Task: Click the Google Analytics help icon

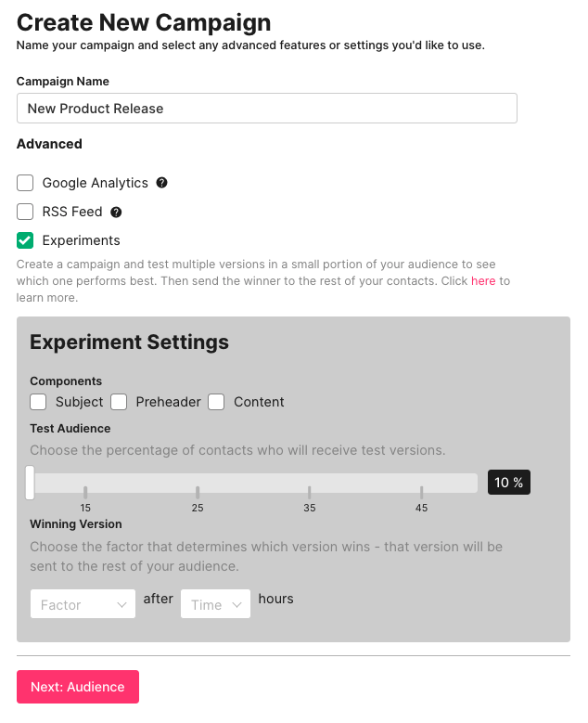Action: (x=162, y=183)
